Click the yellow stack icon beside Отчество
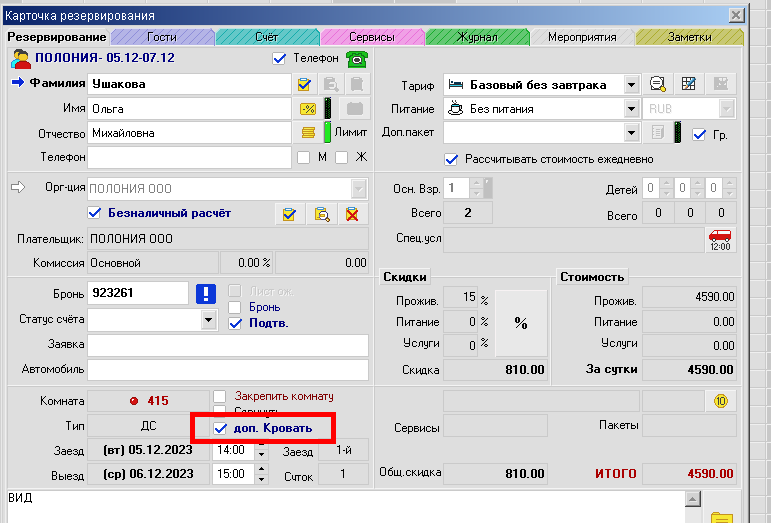This screenshot has width=771, height=523. click(x=308, y=132)
